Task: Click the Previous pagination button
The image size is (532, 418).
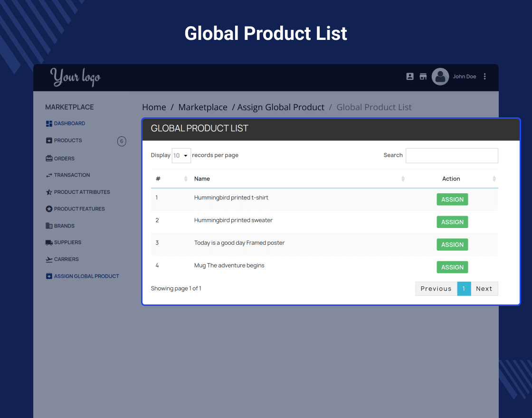Action: click(x=437, y=289)
